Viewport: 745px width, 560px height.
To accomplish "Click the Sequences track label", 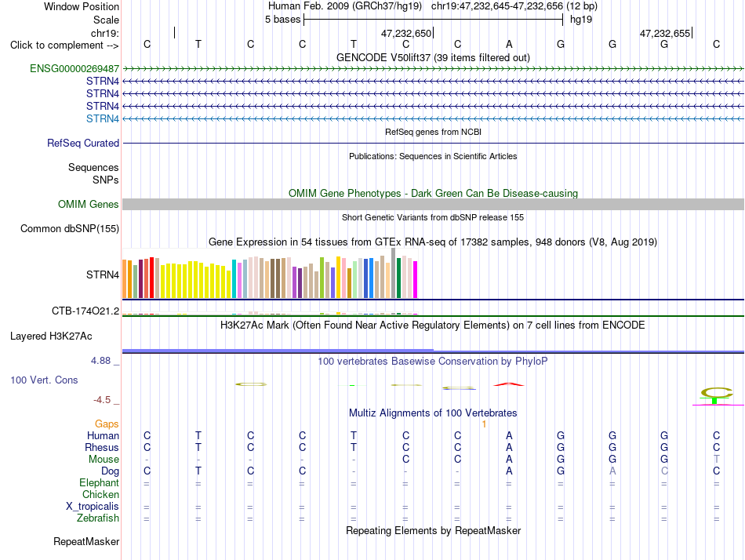I will [93, 167].
